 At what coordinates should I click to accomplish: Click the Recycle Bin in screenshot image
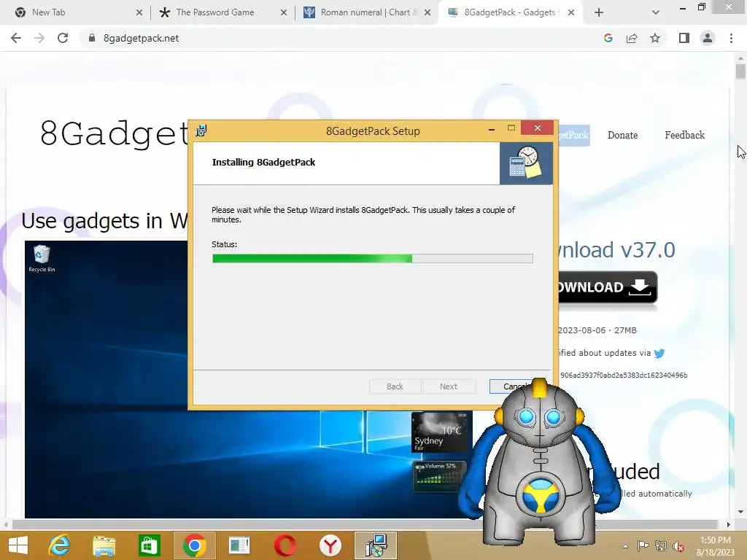[42, 259]
